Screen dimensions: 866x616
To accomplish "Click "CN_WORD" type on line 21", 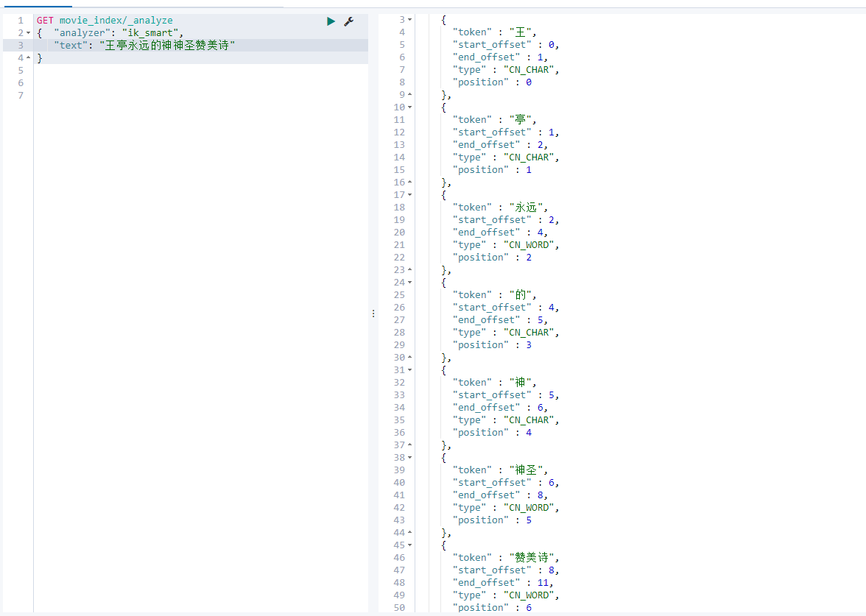I will point(529,245).
